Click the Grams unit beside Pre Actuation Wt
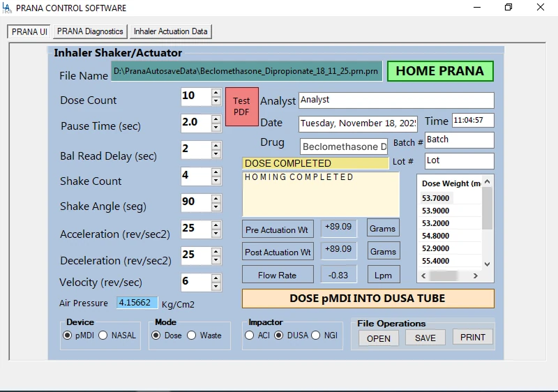This screenshot has width=558, height=392. tap(383, 228)
